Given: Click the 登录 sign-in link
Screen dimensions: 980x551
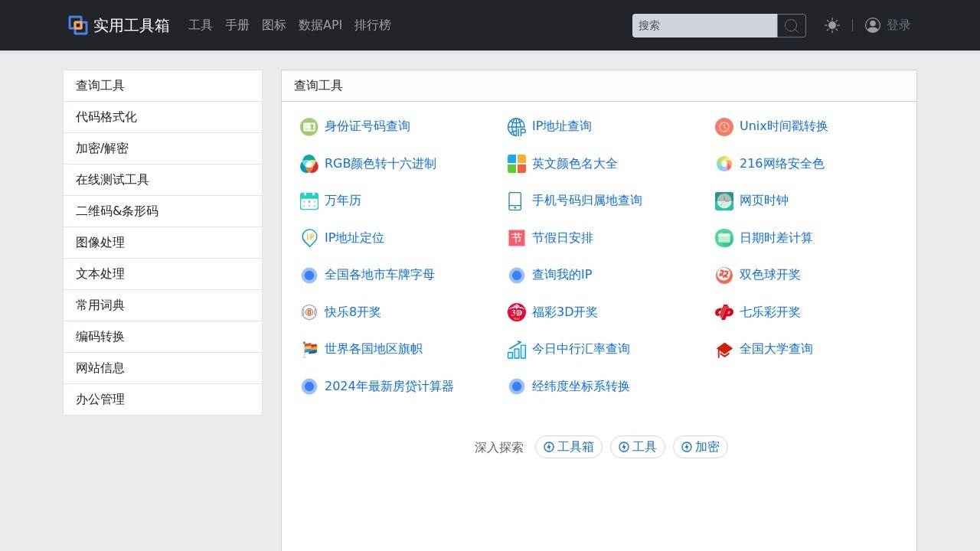Looking at the screenshot, I should [898, 24].
